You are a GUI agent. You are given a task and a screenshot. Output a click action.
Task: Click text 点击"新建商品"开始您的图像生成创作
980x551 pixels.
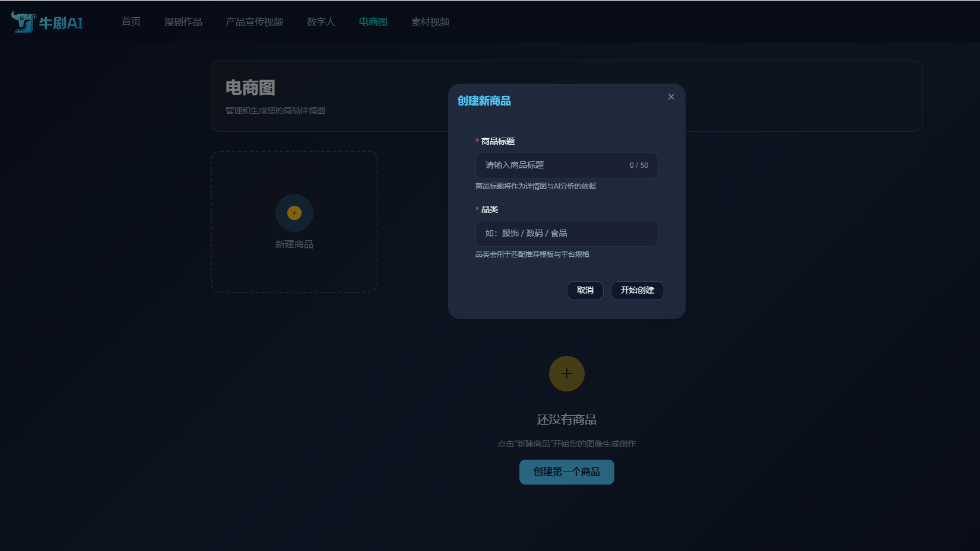point(567,444)
